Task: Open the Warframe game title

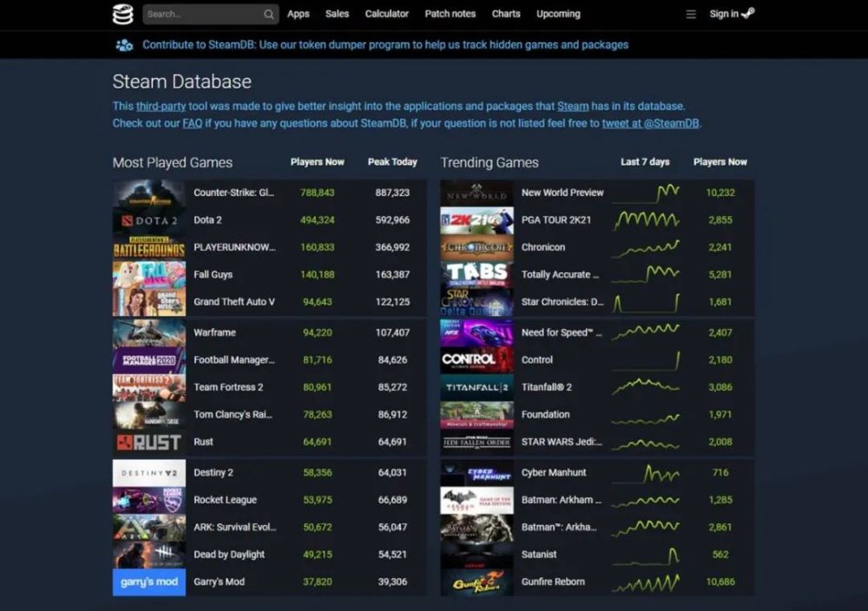Action: click(214, 332)
